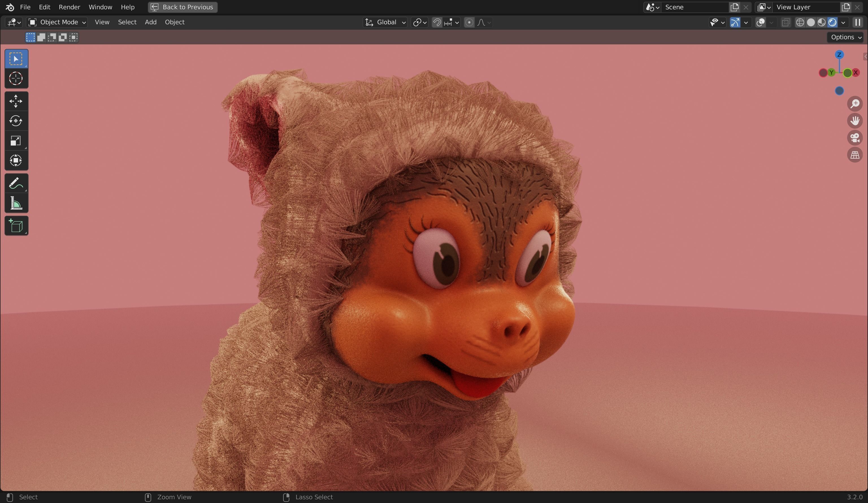The image size is (868, 503).
Task: Open the Render menu
Action: 69,7
